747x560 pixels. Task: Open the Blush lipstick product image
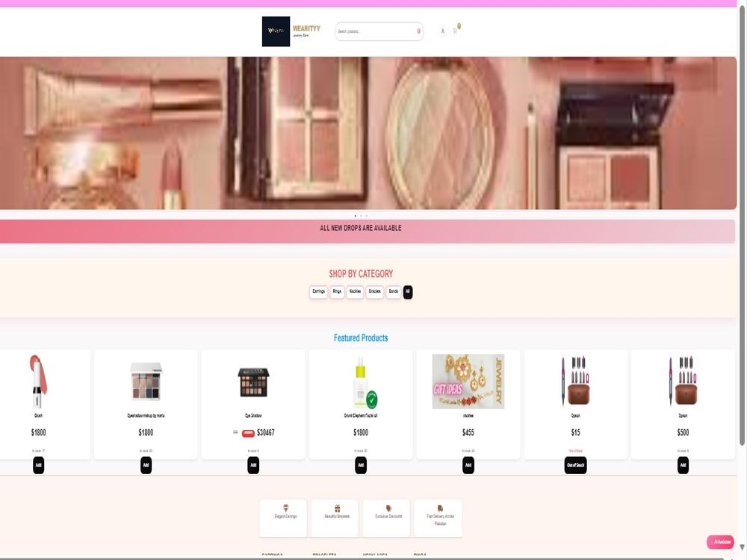(x=39, y=382)
